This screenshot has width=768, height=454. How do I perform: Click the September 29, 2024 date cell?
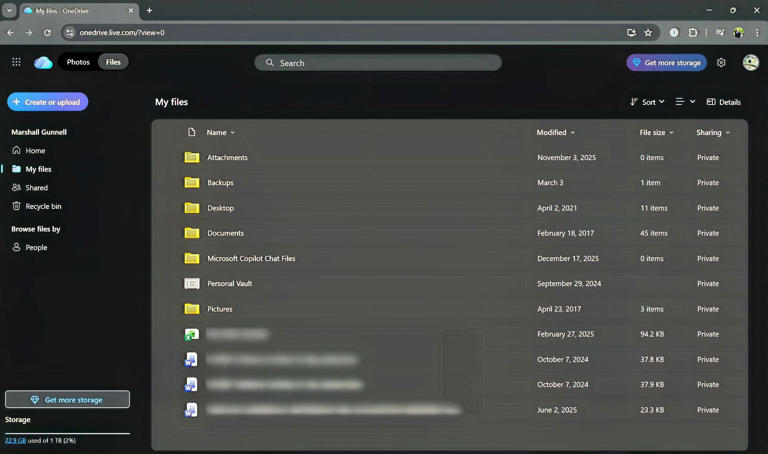[569, 284]
